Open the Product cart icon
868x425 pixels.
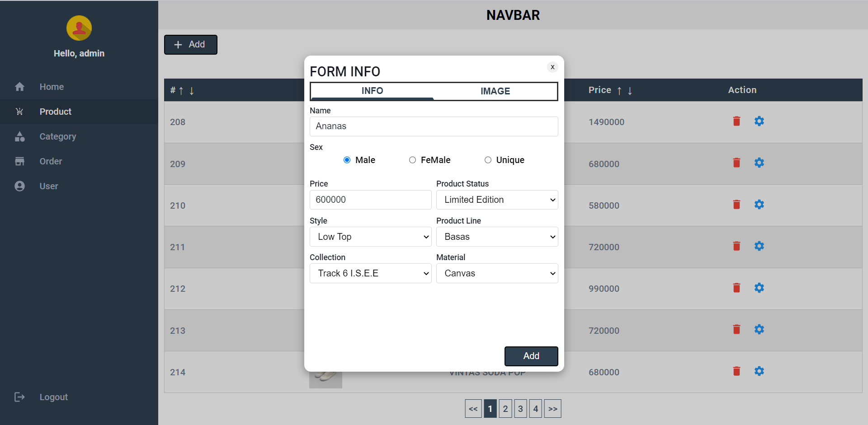pyautogui.click(x=20, y=112)
